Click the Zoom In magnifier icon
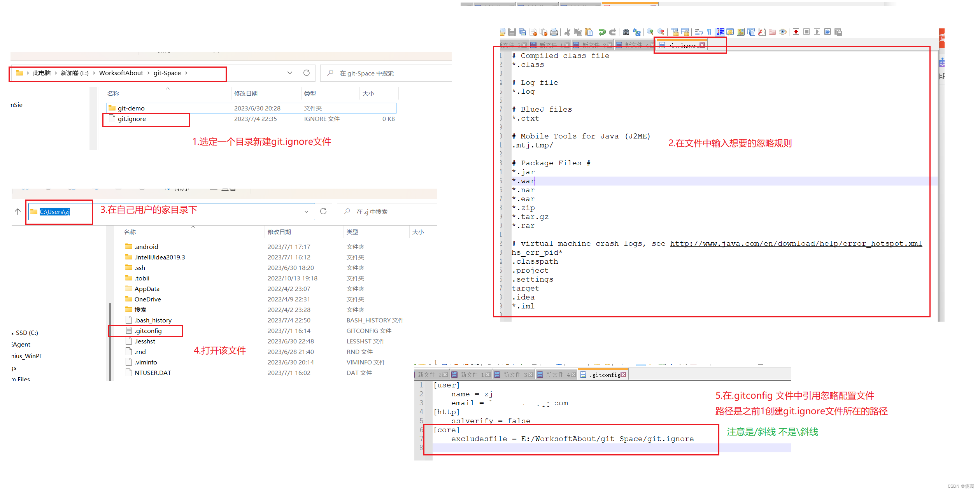The height and width of the screenshot is (492, 980). tap(650, 32)
